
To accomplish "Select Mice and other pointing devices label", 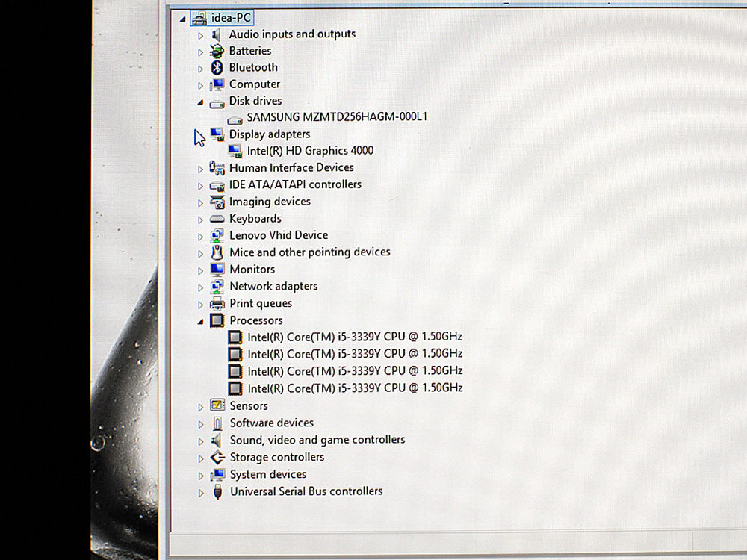I will click(310, 252).
